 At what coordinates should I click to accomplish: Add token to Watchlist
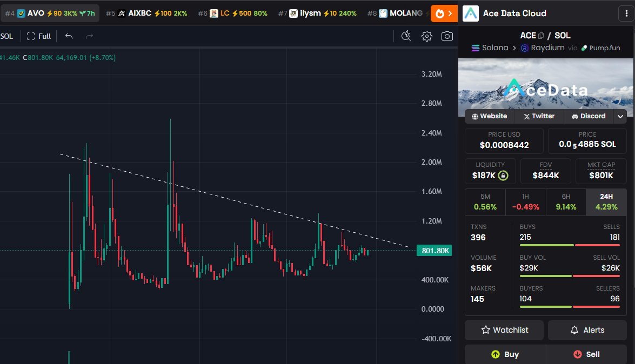pyautogui.click(x=504, y=330)
